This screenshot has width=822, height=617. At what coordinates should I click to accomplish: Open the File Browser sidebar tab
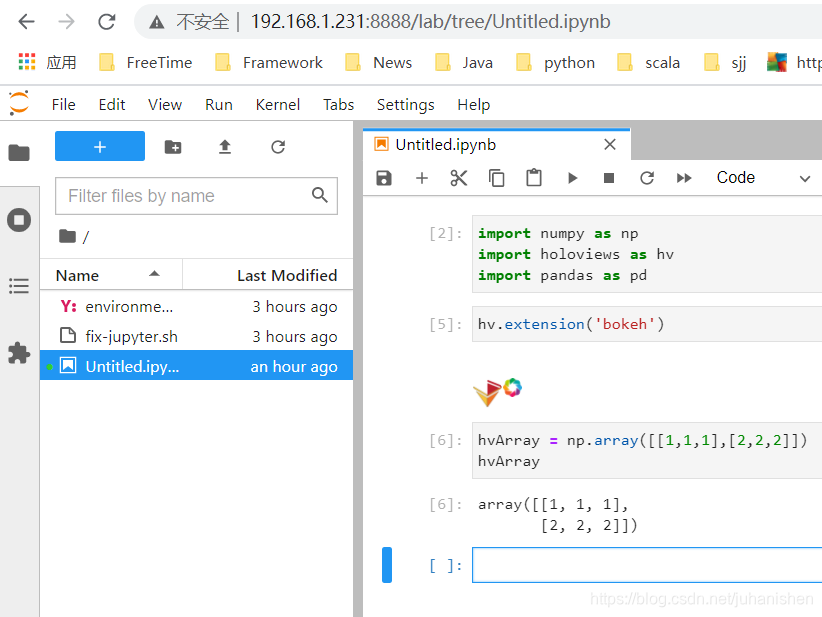[19, 153]
